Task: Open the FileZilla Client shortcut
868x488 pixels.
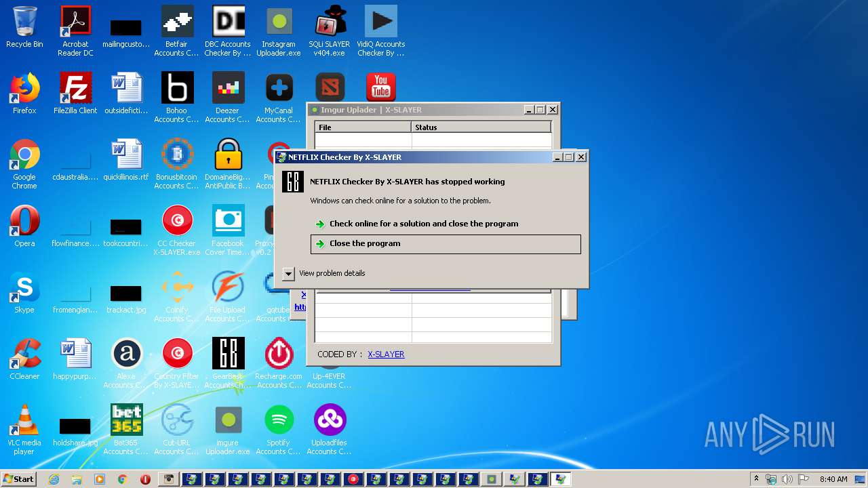Action: click(75, 94)
